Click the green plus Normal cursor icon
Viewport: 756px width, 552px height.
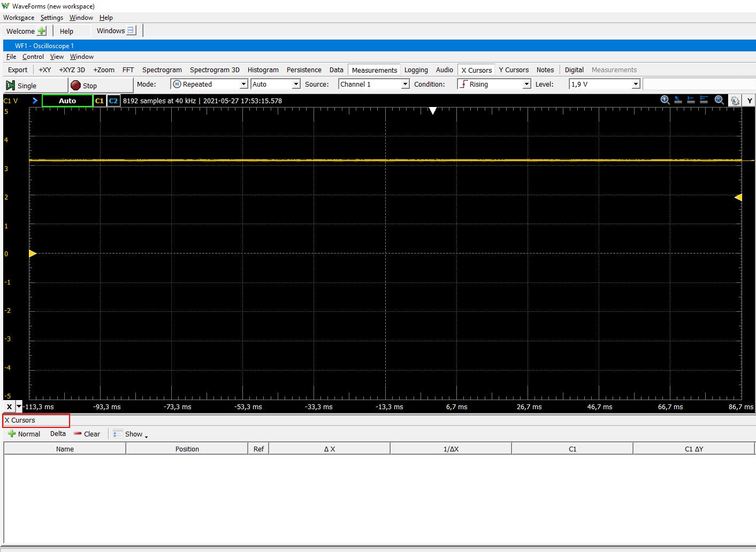[x=12, y=434]
